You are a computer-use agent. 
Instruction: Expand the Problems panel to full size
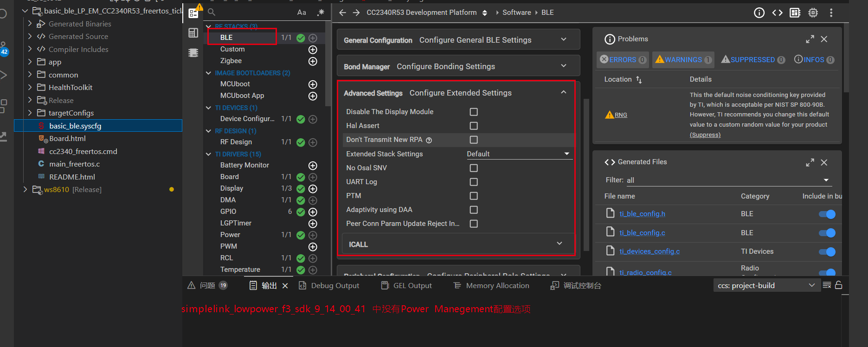[x=810, y=39]
